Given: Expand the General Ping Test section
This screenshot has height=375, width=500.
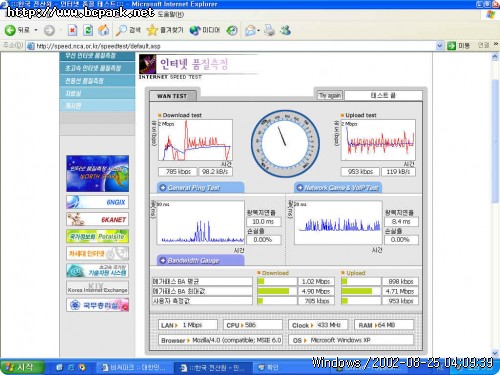Looking at the screenshot, I should tap(200, 188).
